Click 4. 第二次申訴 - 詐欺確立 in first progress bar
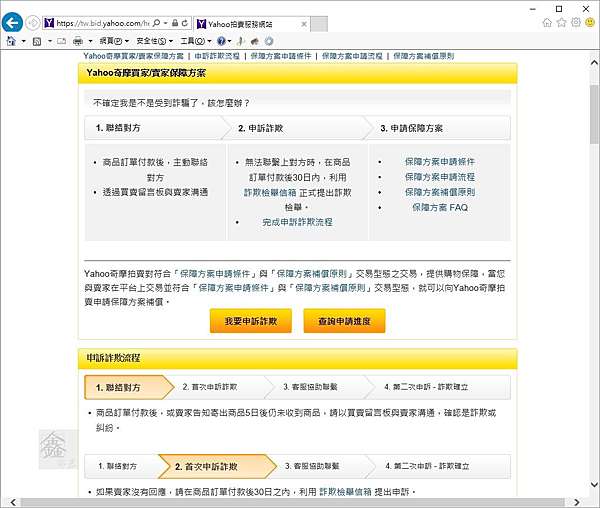 click(x=426, y=387)
